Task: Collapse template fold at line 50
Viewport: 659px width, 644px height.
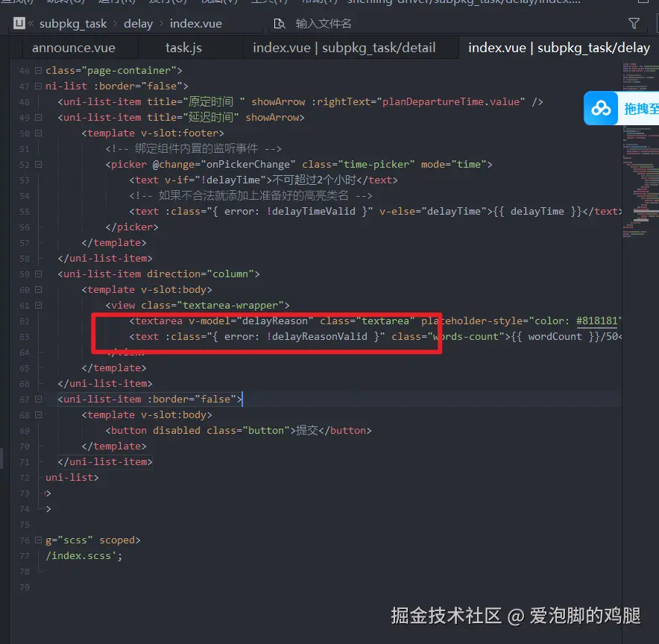Action: 38,133
